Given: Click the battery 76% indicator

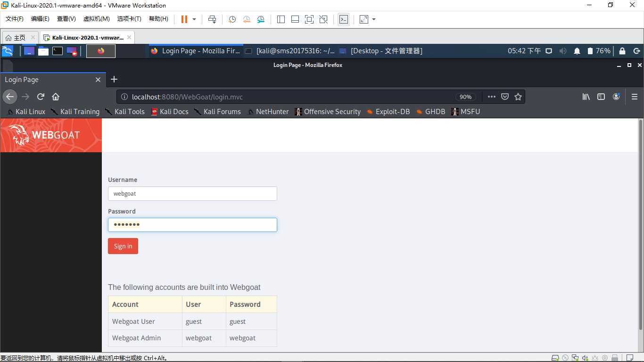Looking at the screenshot, I should [x=599, y=51].
